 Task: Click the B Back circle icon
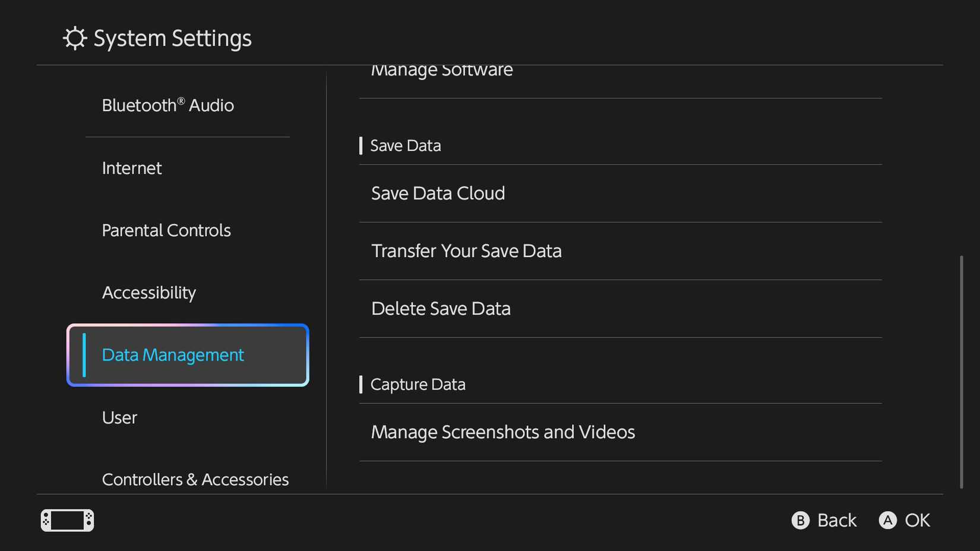(801, 520)
